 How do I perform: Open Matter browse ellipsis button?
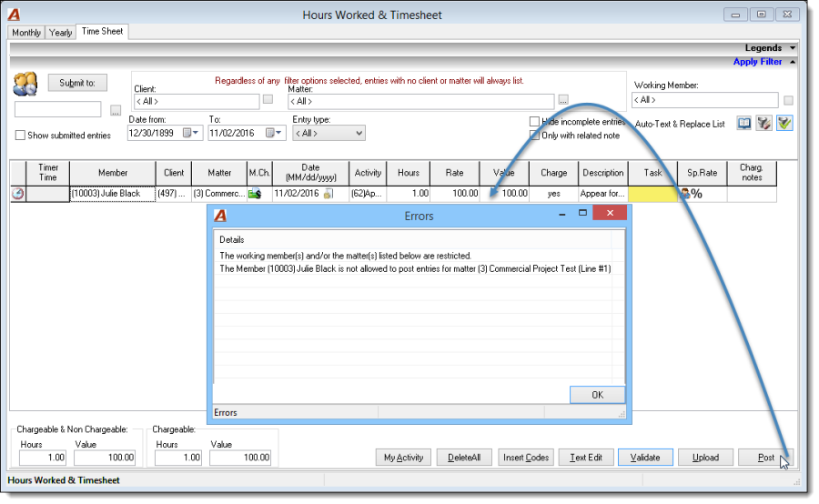tap(563, 99)
